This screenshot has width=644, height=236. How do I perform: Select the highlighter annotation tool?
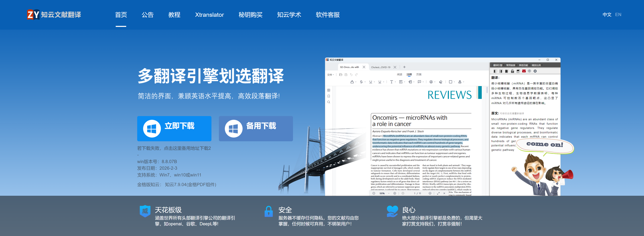pyautogui.click(x=352, y=82)
